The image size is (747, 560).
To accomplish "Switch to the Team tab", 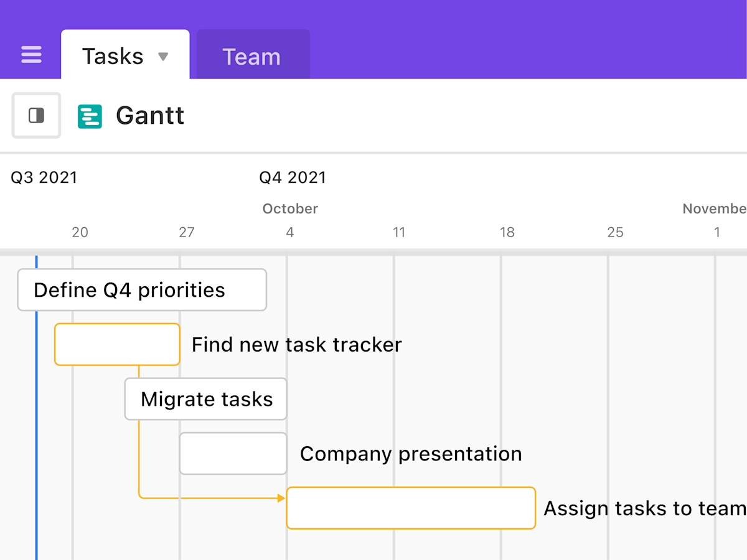I will coord(253,57).
